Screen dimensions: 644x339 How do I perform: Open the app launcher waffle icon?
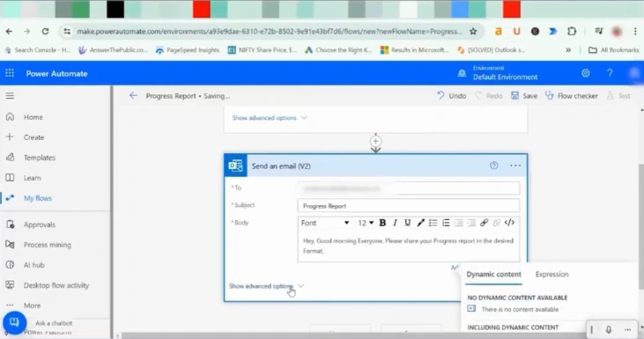click(10, 73)
